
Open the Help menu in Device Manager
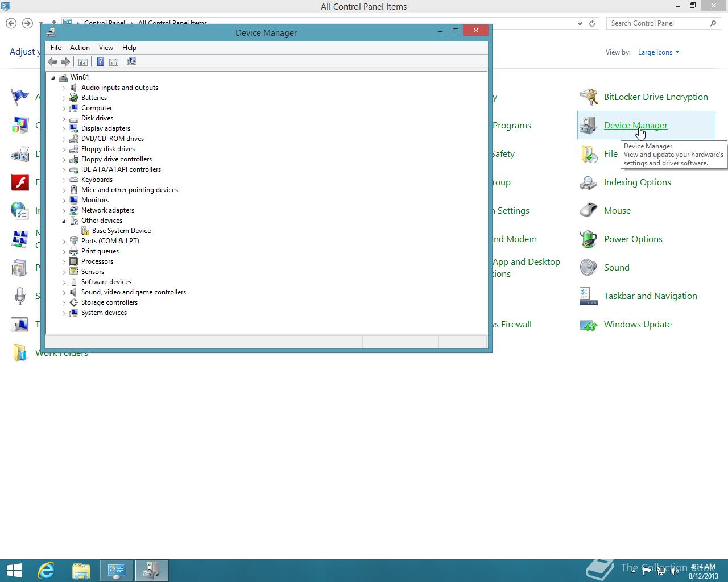coord(129,48)
